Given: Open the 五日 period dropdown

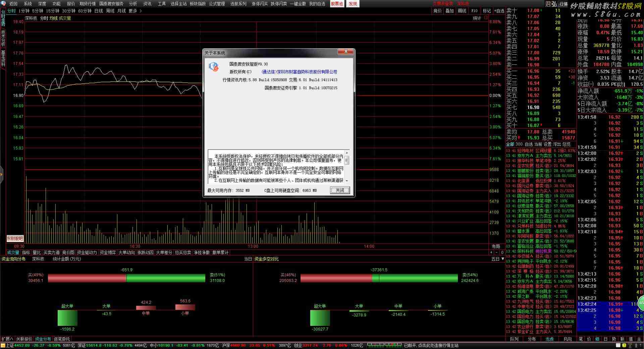Looking at the screenshot, I should [x=498, y=259].
